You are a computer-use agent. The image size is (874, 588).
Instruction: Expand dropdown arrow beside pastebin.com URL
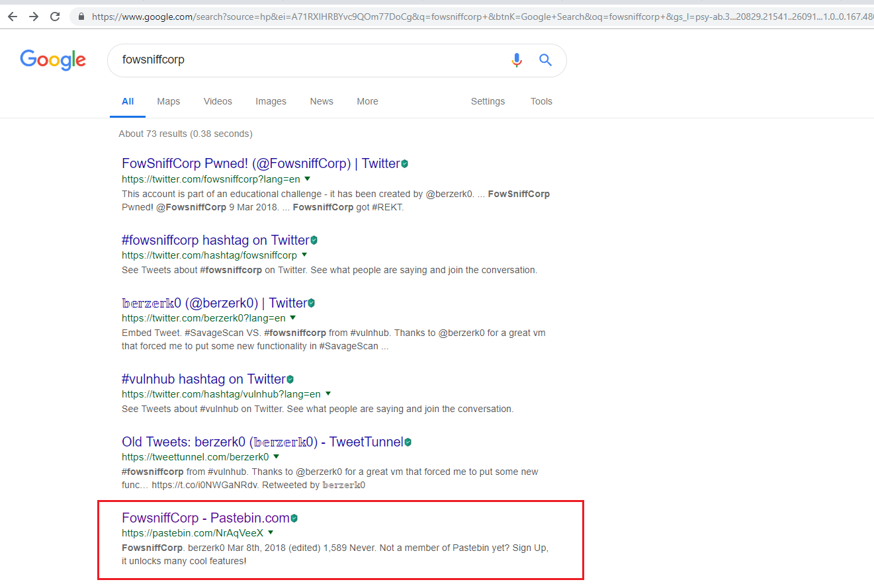point(271,532)
